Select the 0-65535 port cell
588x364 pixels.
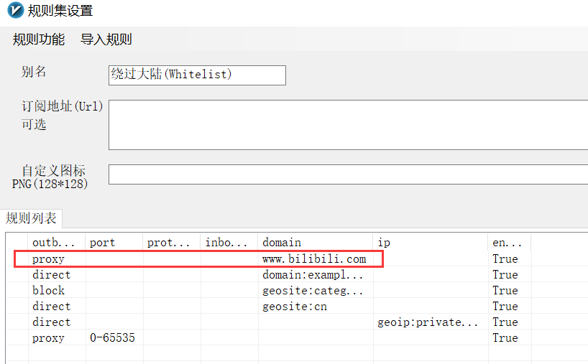coord(112,337)
